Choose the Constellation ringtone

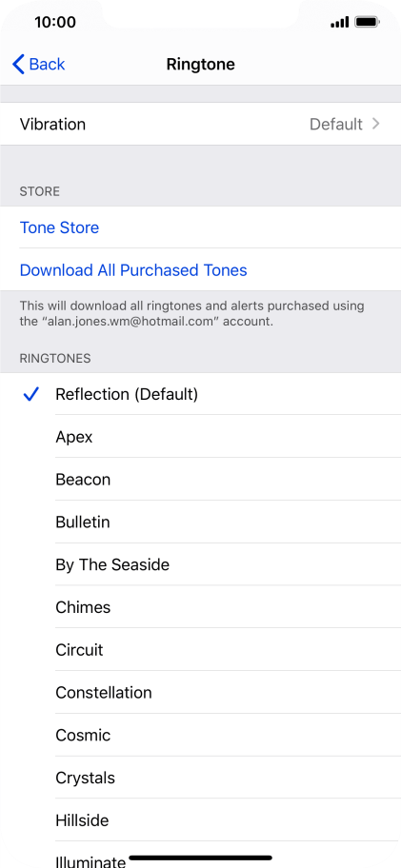click(x=200, y=693)
